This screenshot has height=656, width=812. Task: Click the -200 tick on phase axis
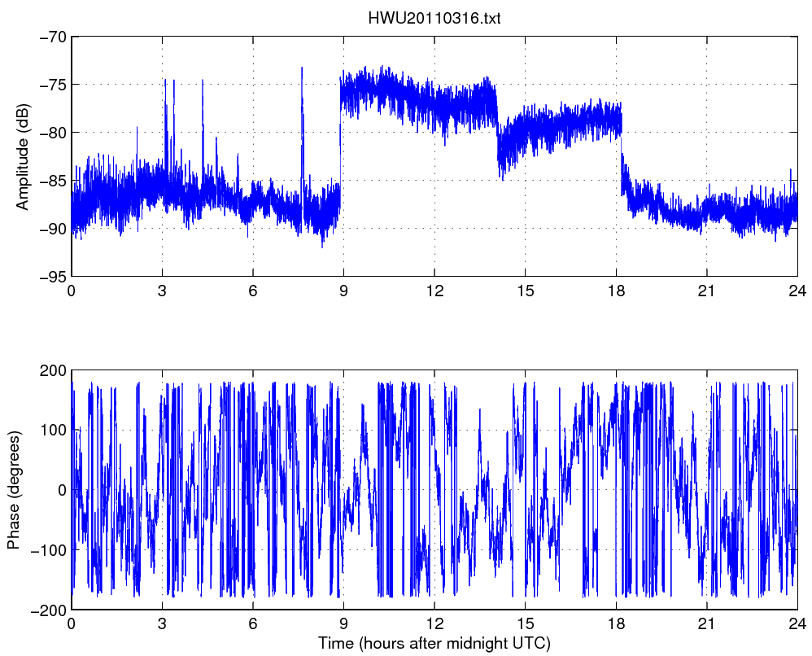point(48,610)
